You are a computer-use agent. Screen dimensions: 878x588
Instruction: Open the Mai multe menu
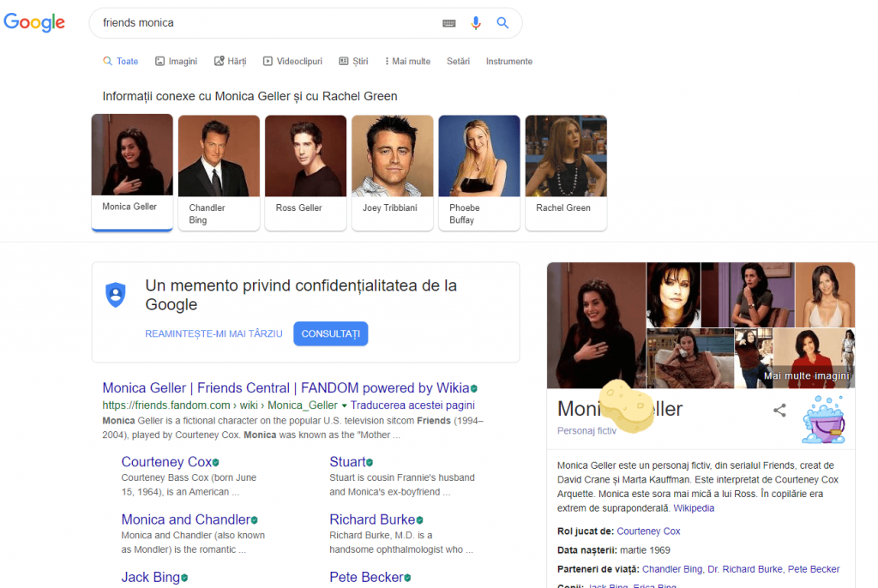(407, 62)
